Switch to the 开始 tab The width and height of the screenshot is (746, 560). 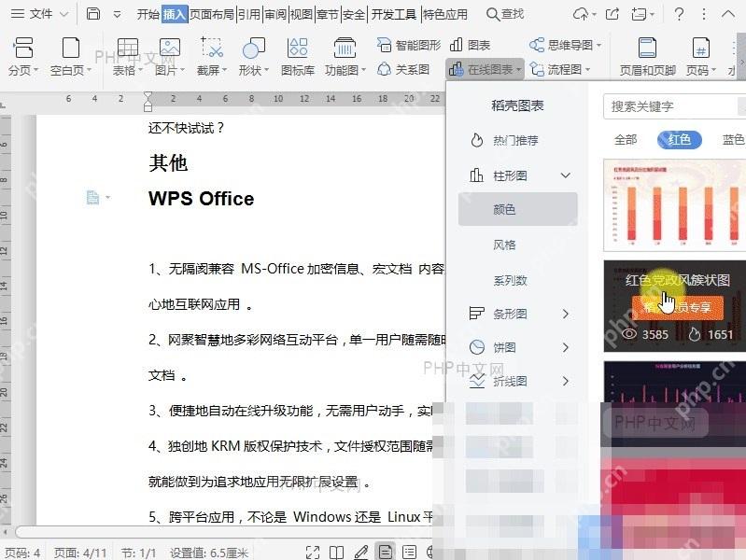coord(148,15)
